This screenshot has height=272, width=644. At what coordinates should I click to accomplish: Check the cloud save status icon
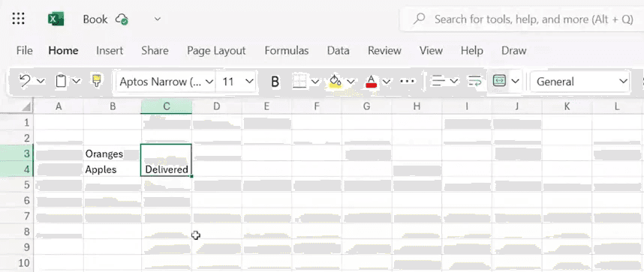pos(122,19)
